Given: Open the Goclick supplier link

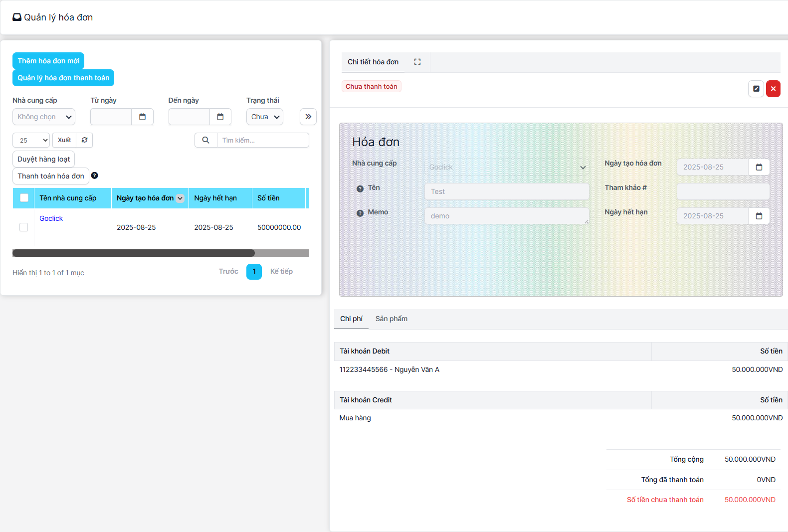Looking at the screenshot, I should click(51, 218).
